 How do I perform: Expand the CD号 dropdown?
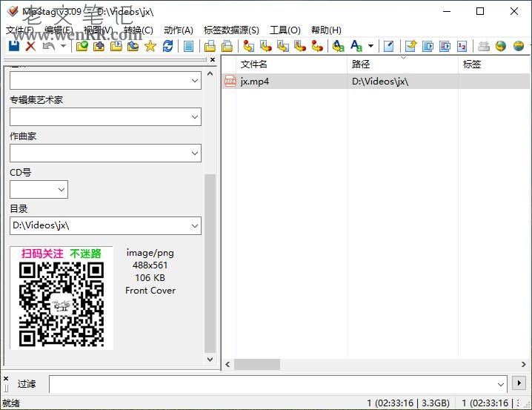click(x=61, y=189)
